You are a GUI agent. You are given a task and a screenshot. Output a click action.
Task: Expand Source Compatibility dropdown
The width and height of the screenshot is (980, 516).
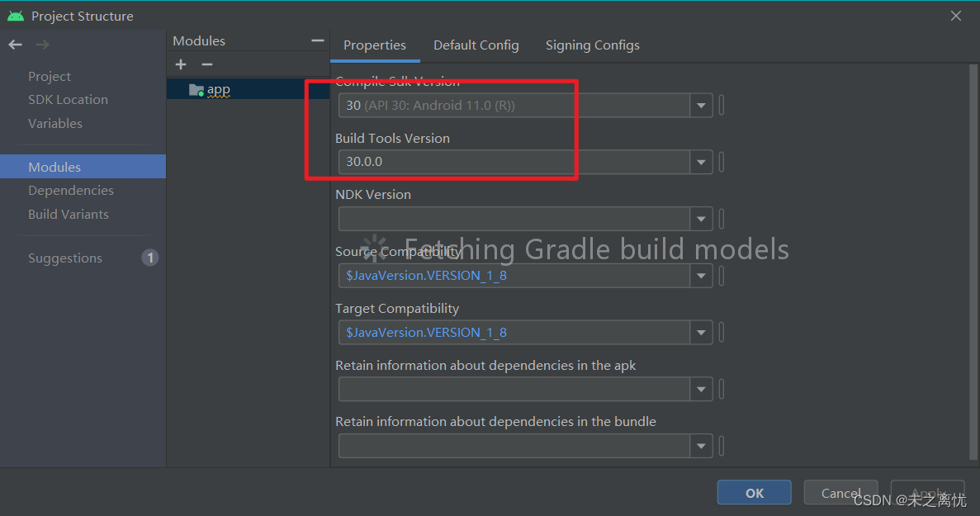pyautogui.click(x=701, y=276)
